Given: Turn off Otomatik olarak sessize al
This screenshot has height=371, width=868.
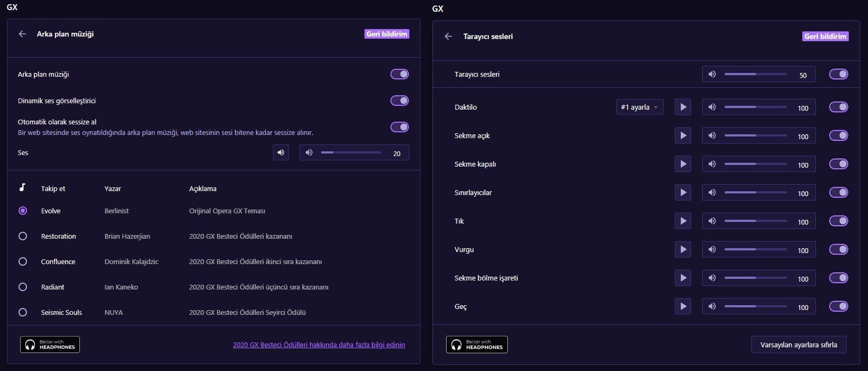Looking at the screenshot, I should [x=399, y=127].
